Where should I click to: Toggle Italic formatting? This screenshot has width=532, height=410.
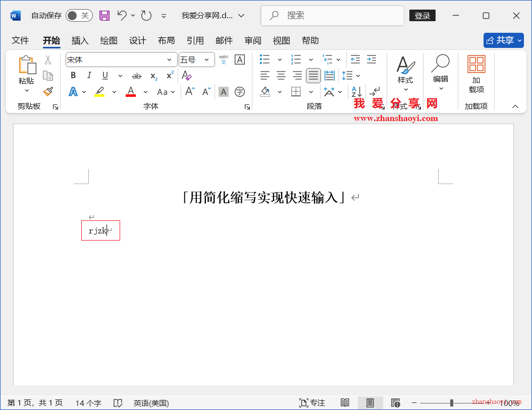[x=89, y=75]
